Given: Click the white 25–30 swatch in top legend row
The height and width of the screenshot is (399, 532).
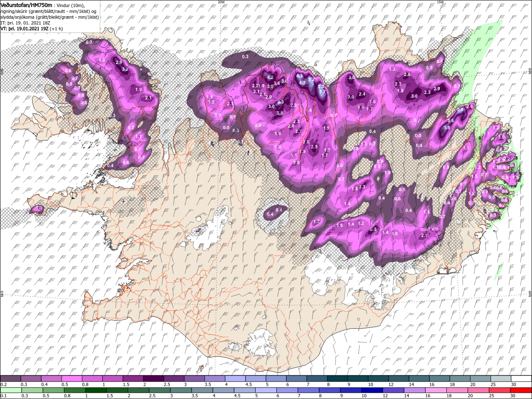Looking at the screenshot, I should pyautogui.click(x=500, y=378).
